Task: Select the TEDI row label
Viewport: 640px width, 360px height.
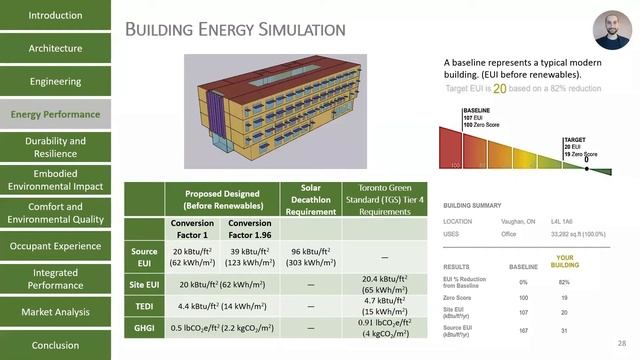Action: click(x=144, y=306)
